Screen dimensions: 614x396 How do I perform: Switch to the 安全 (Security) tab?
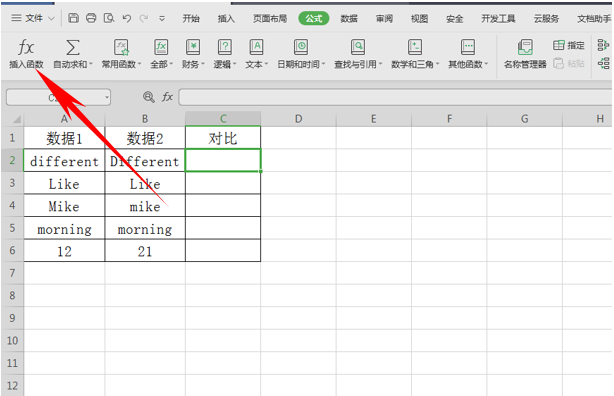[455, 18]
